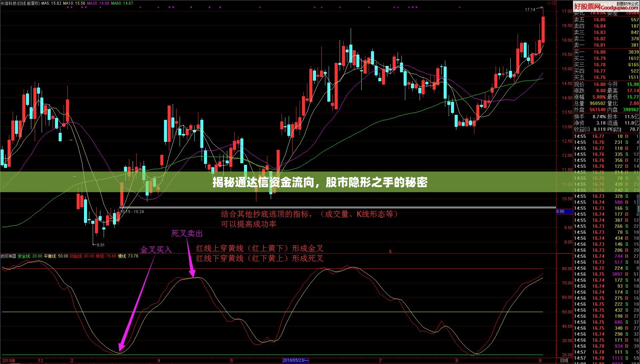Select tick row with volume 3097 B
This screenshot has width=640, height=364.
[x=606, y=274]
